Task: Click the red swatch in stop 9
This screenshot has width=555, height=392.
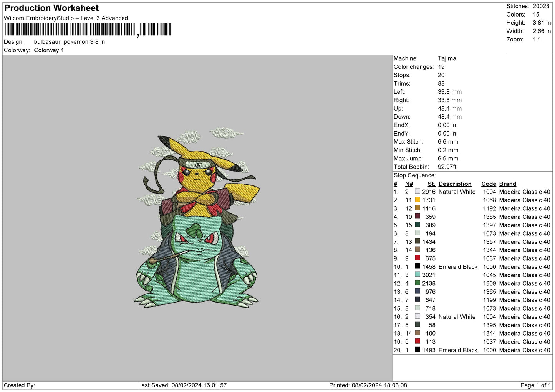Action: [417, 258]
